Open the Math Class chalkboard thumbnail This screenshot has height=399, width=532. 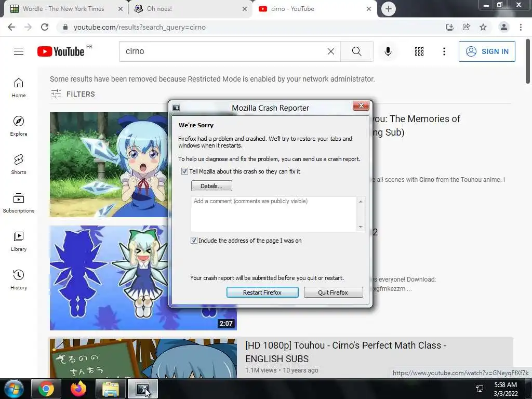pyautogui.click(x=143, y=358)
